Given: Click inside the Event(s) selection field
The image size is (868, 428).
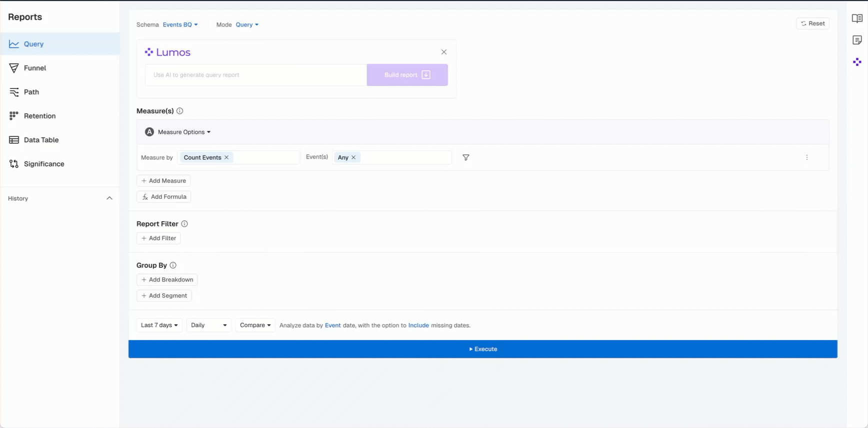Looking at the screenshot, I should click(x=392, y=157).
